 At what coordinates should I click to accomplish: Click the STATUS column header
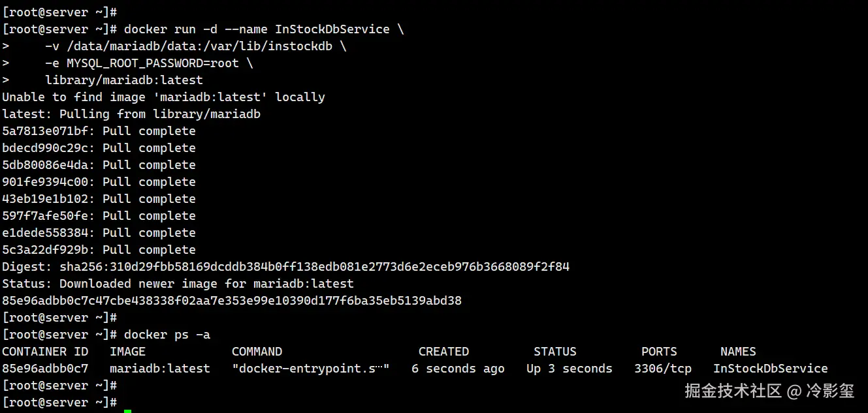[x=555, y=352]
